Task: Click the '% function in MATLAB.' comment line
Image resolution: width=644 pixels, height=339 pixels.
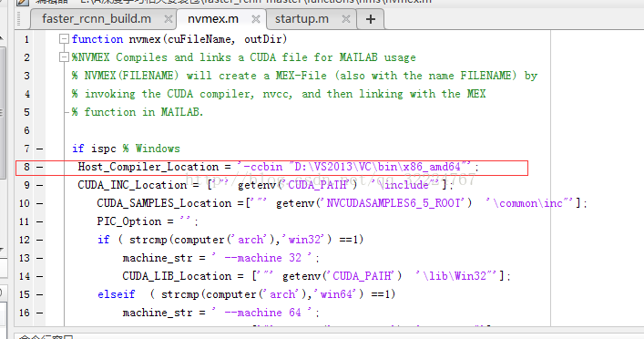Action: coord(138,112)
